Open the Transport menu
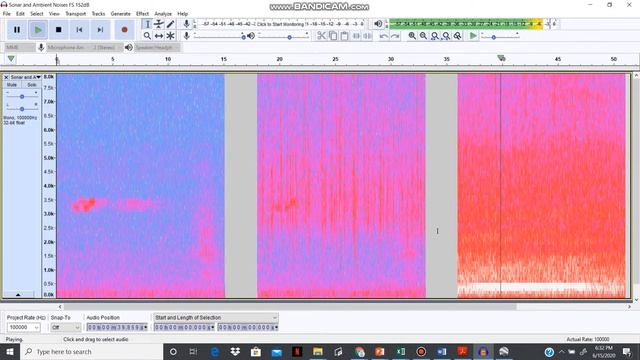 pyautogui.click(x=76, y=13)
